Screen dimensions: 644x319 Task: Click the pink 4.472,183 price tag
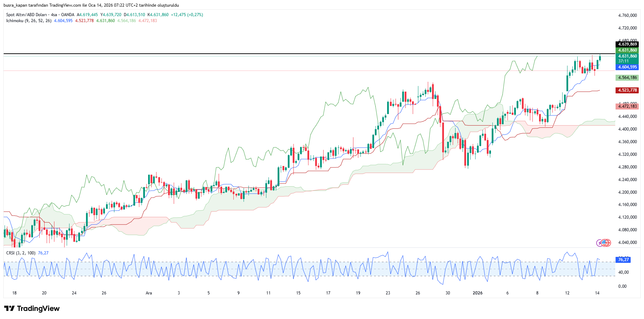627,106
